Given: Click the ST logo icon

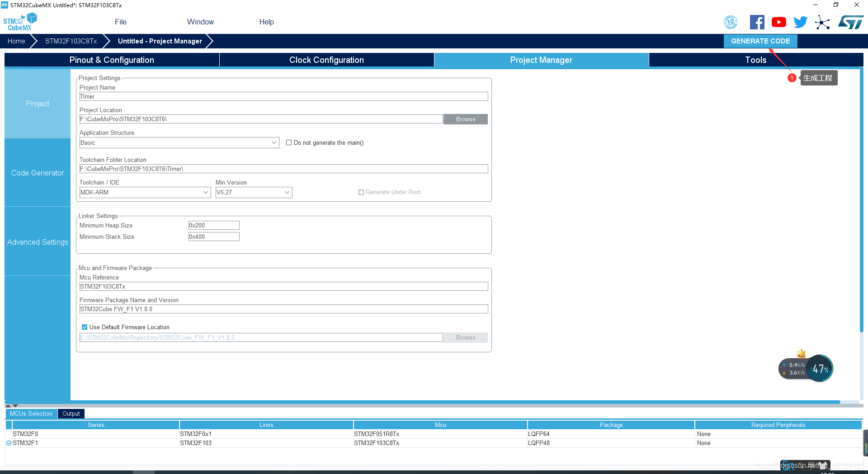Looking at the screenshot, I should point(851,22).
